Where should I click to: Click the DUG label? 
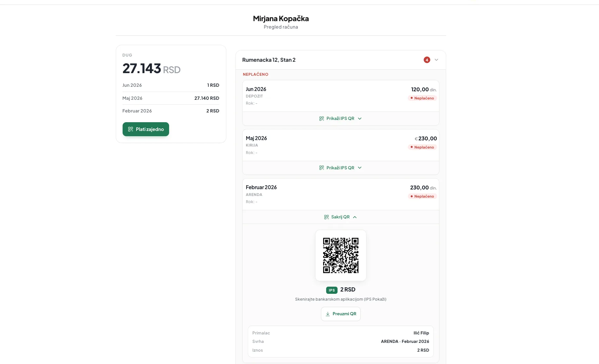point(127,55)
